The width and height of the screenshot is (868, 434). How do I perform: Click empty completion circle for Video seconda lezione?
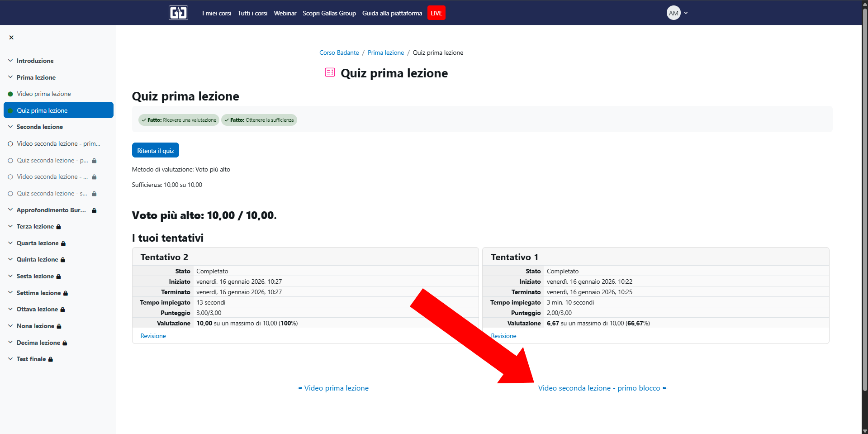(x=10, y=144)
